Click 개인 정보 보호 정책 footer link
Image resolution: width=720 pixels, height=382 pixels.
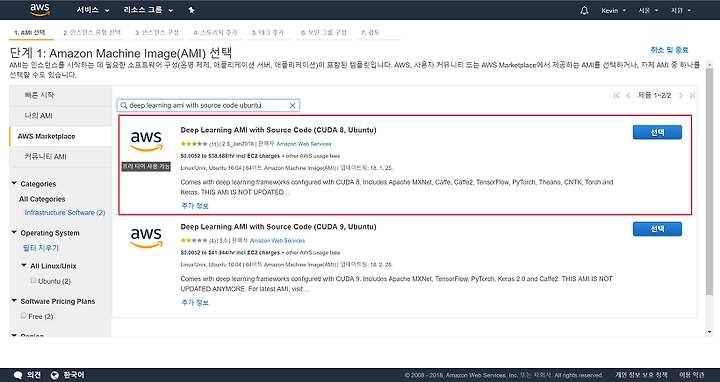click(641, 375)
